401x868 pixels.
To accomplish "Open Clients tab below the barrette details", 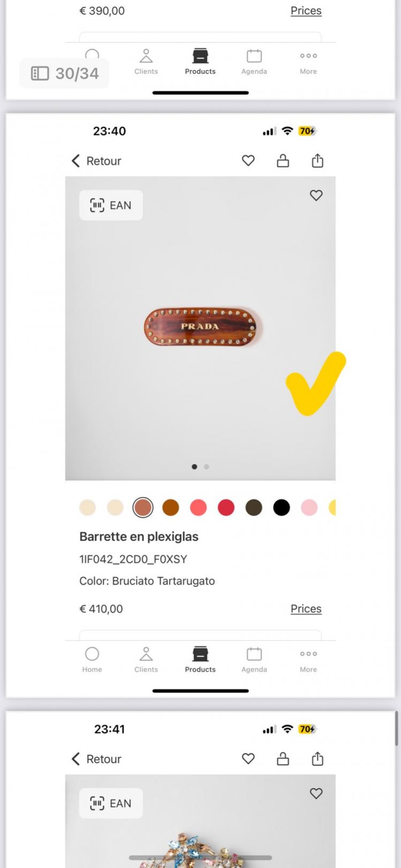I will coord(146,659).
